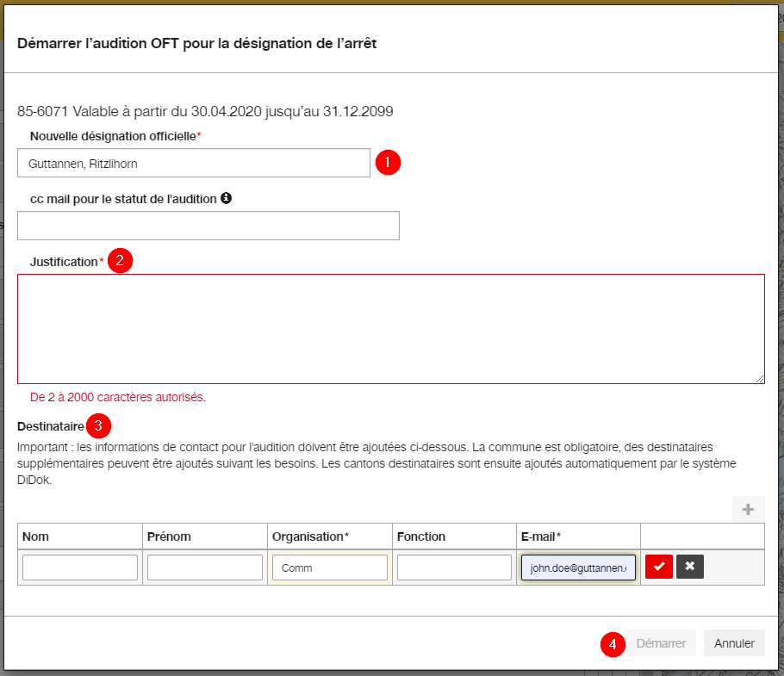784x676 pixels.
Task: Click inside the Justification text area
Action: pos(391,329)
